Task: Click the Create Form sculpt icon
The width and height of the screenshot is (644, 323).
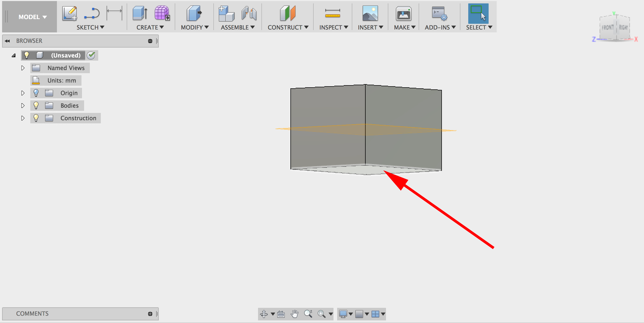Action: 162,13
